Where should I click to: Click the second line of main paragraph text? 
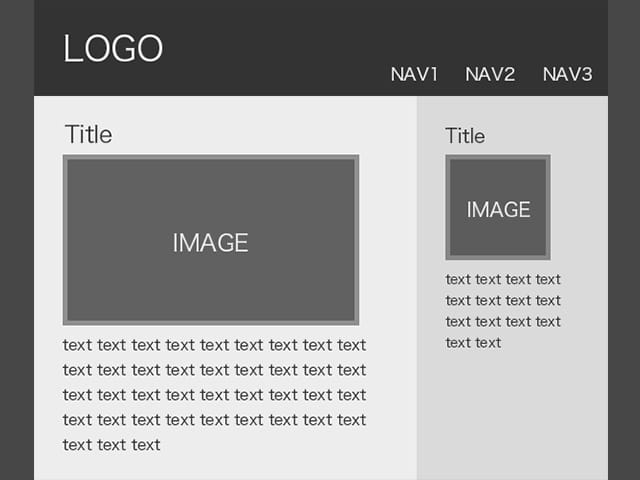click(x=214, y=370)
